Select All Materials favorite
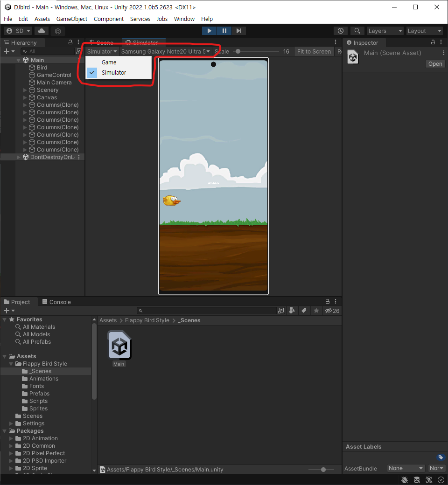 pyautogui.click(x=39, y=327)
